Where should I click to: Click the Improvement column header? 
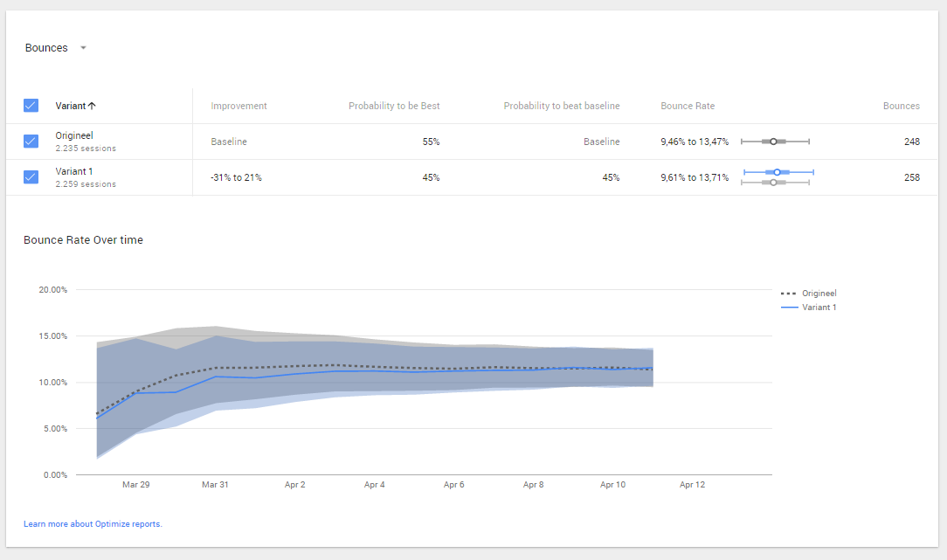coord(238,106)
